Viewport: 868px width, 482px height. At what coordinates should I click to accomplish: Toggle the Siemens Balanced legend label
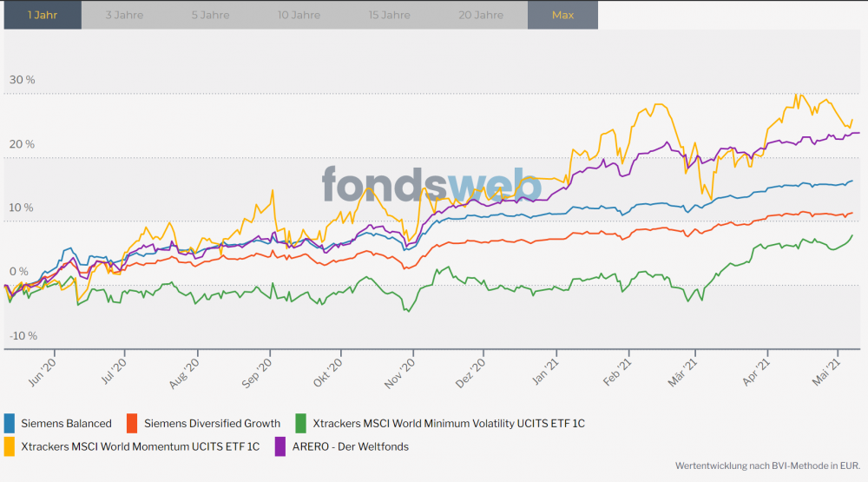point(67,424)
